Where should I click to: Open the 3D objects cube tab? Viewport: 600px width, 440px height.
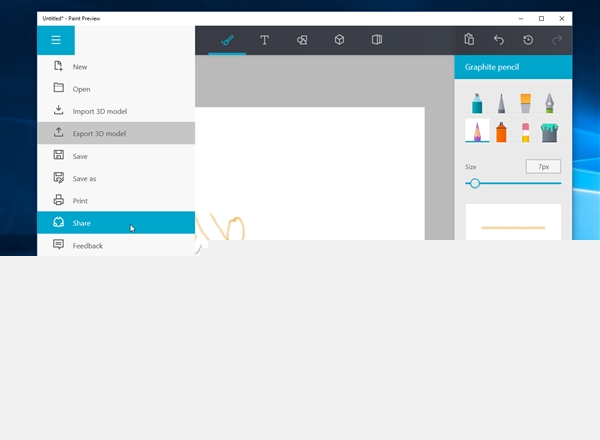[x=339, y=40]
